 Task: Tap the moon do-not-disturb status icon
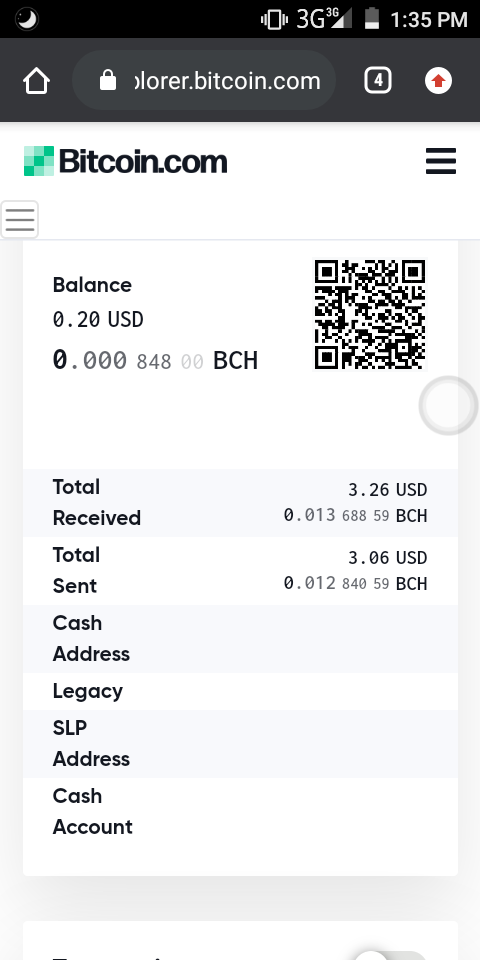tap(26, 19)
